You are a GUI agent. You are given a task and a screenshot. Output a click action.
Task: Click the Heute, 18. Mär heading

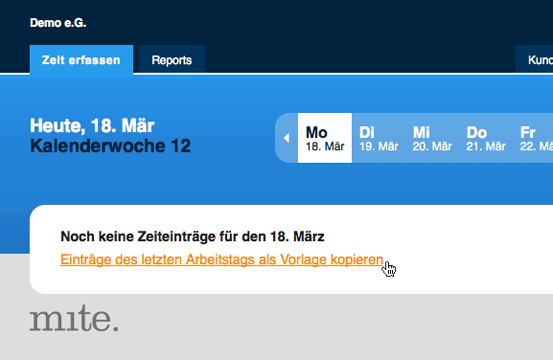click(92, 126)
